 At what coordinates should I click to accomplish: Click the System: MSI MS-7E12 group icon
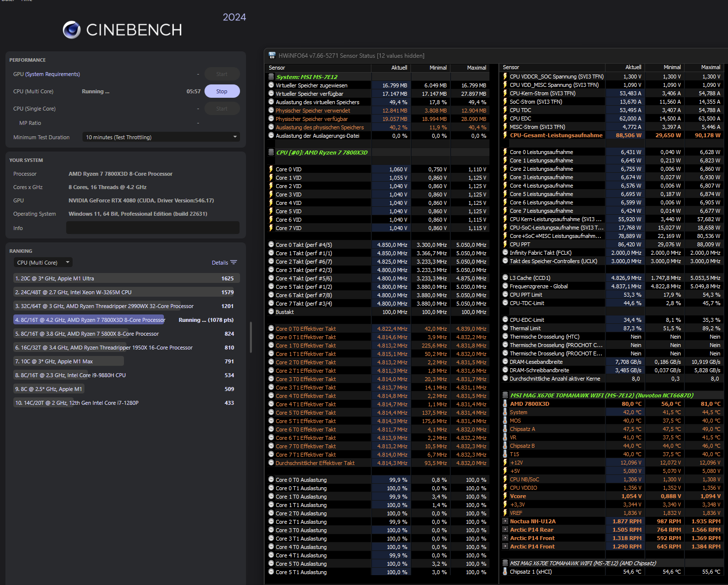pyautogui.click(x=271, y=77)
